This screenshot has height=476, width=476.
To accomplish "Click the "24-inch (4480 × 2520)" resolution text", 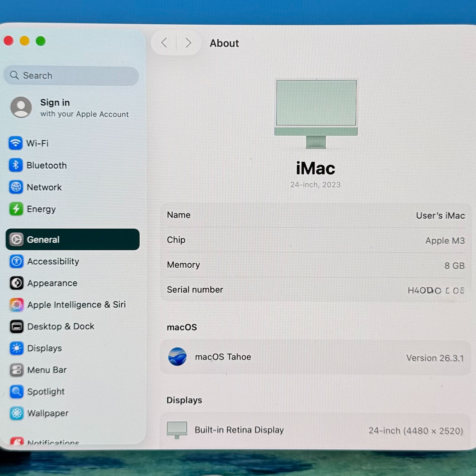I will point(416,431).
